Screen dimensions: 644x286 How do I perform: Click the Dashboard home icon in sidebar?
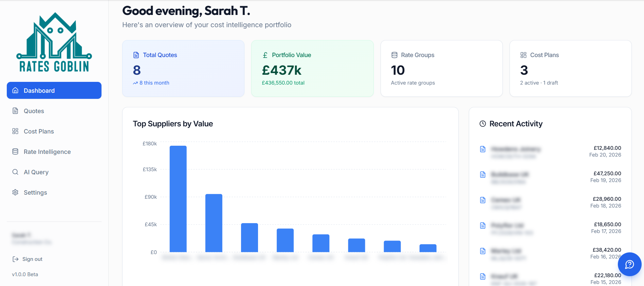point(15,90)
